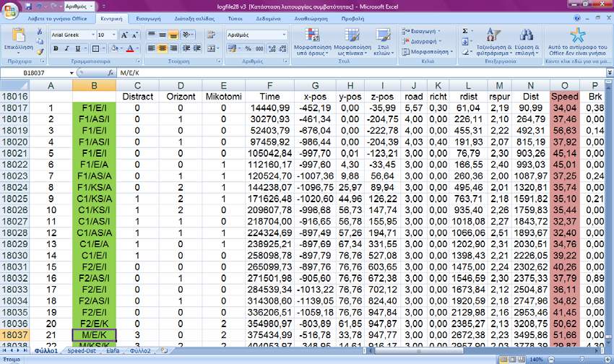This screenshot has height=364, width=614.
Task: Click inside the formula bar showing M/E/K
Action: tap(360, 73)
